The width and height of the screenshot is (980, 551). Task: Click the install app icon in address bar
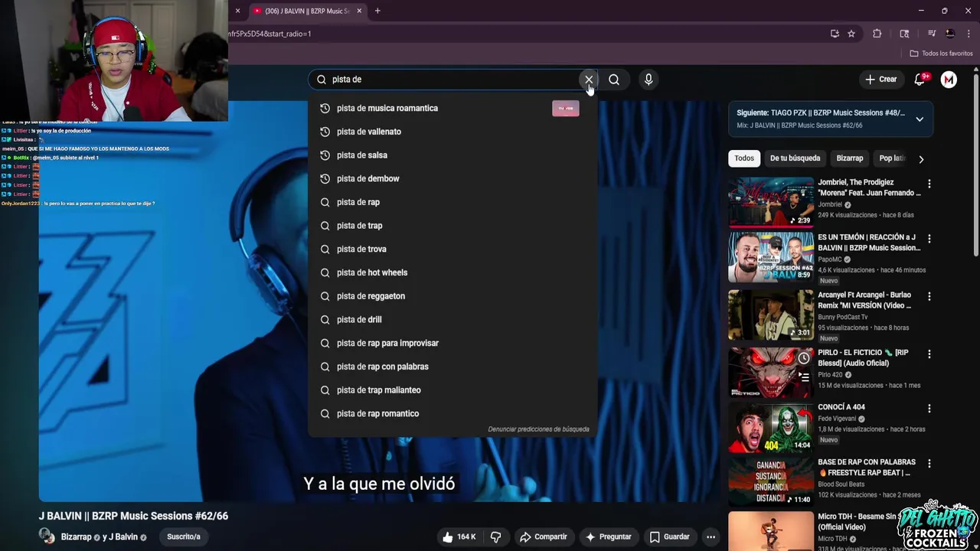835,34
